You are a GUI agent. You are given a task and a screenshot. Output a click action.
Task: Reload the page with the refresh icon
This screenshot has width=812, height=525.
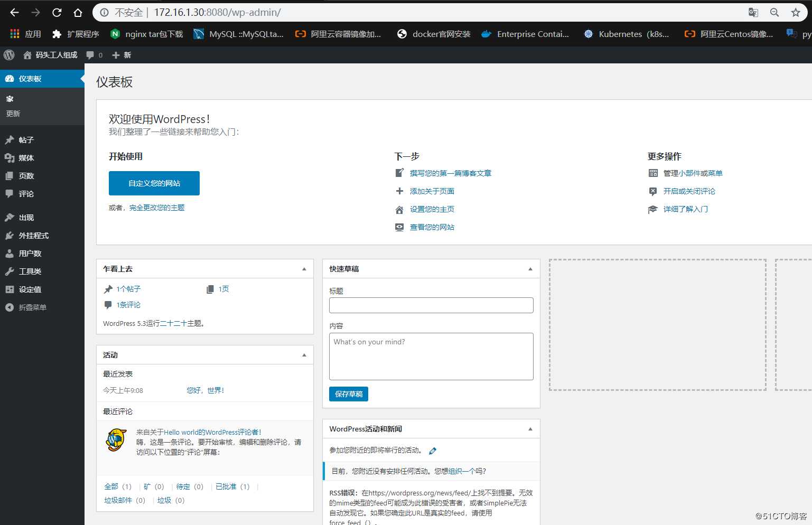(x=57, y=12)
